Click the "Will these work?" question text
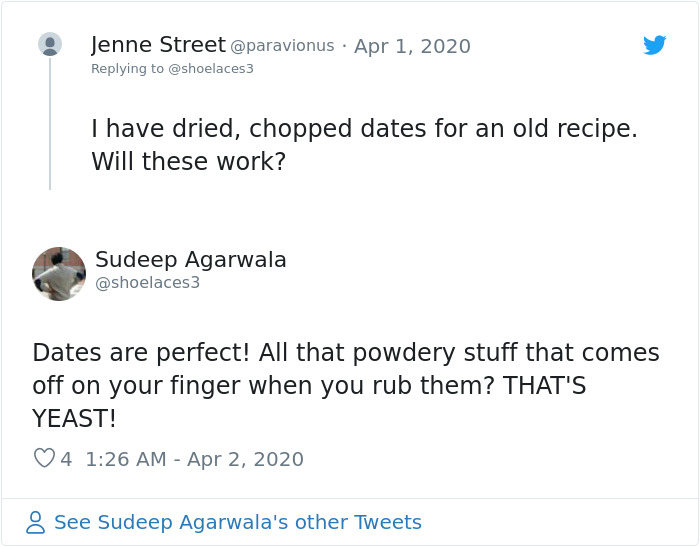This screenshot has width=700, height=547. point(188,161)
